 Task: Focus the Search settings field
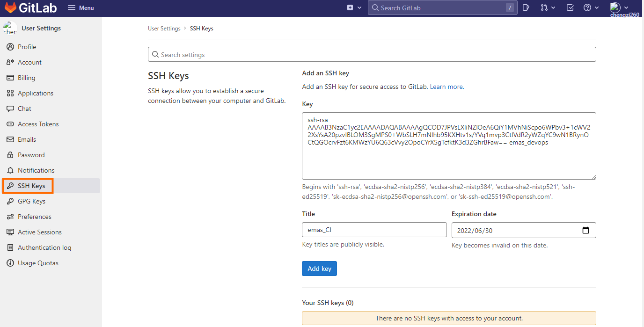pyautogui.click(x=372, y=54)
